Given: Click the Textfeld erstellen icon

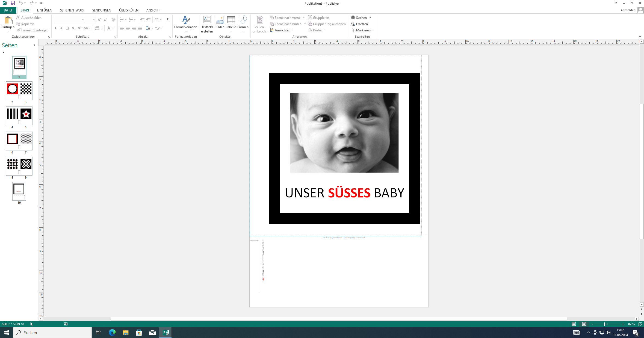Looking at the screenshot, I should [207, 20].
